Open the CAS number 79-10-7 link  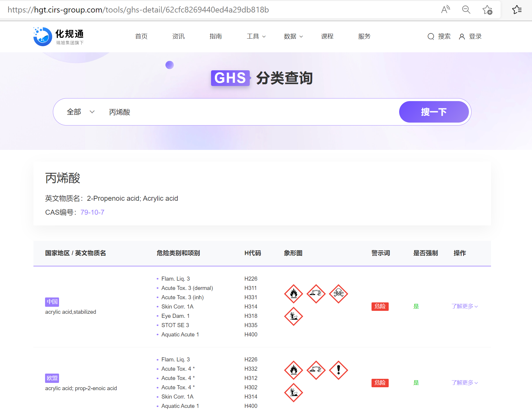point(92,212)
